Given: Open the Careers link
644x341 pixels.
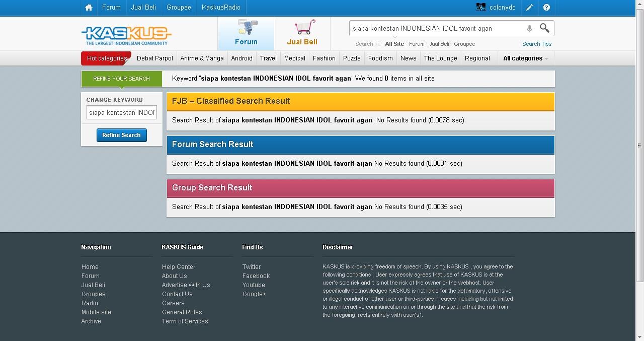Looking at the screenshot, I should pyautogui.click(x=173, y=303).
